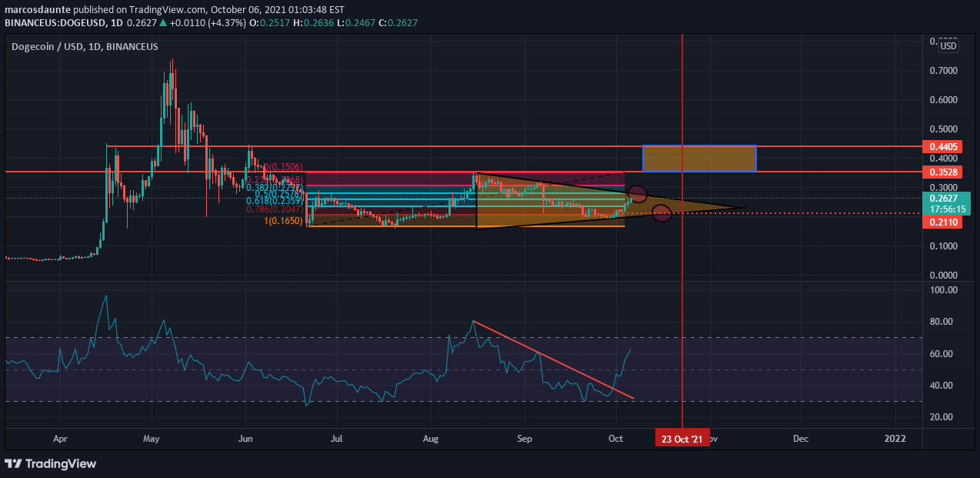This screenshot has height=478, width=980.
Task: Select the red RSI descending trendline
Action: point(554,359)
